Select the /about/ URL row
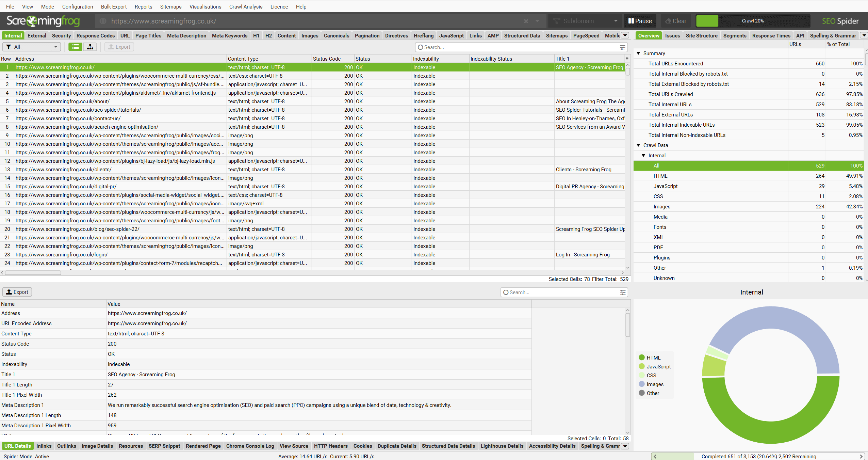This screenshot has height=460, width=868. [x=312, y=101]
